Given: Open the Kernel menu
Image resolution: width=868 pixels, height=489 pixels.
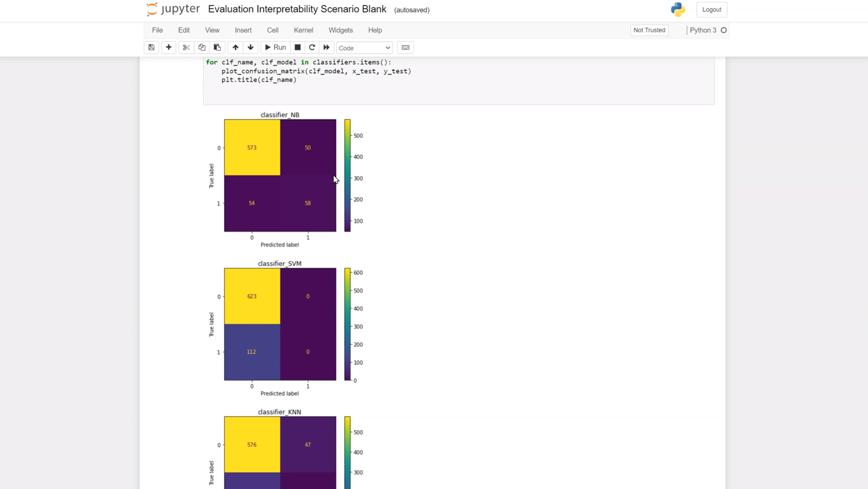Looking at the screenshot, I should 303,30.
